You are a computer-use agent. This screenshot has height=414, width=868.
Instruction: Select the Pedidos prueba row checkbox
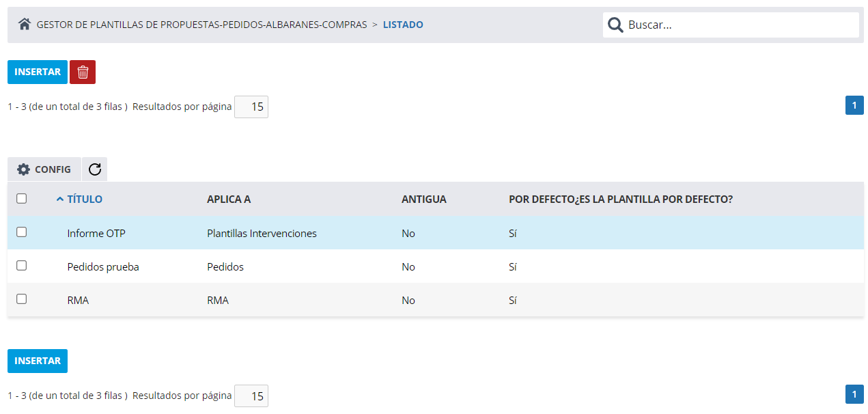click(22, 266)
